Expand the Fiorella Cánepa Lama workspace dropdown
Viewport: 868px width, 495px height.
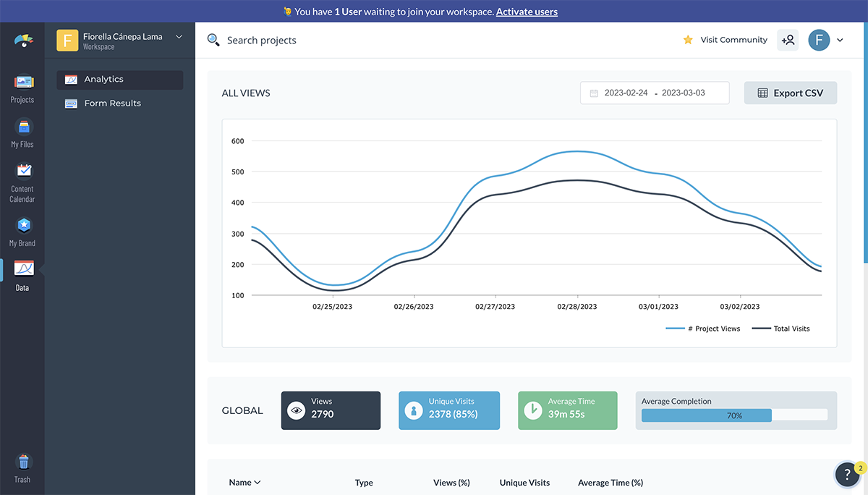179,37
